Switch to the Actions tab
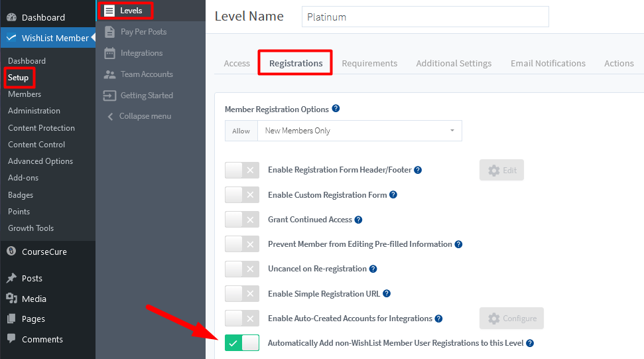The width and height of the screenshot is (644, 359). 619,63
